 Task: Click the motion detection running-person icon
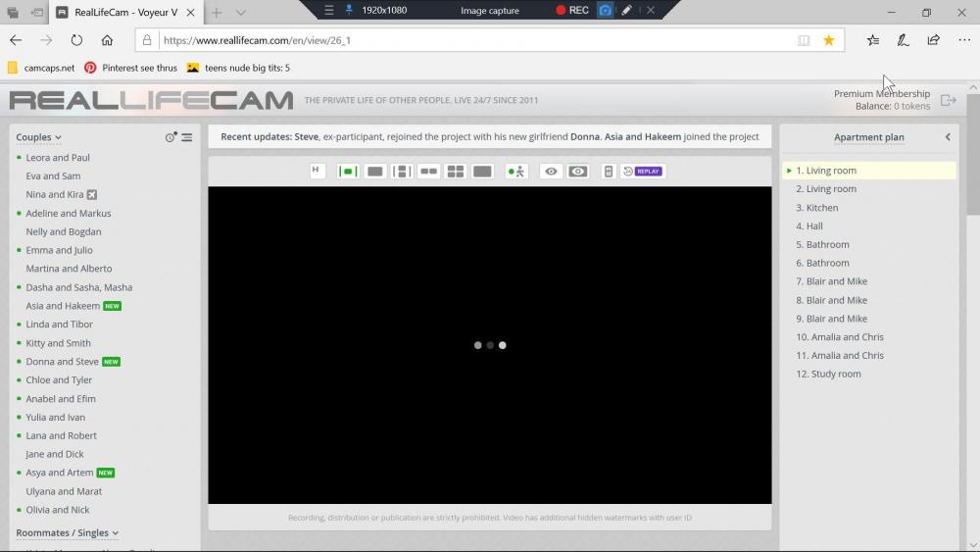(516, 172)
